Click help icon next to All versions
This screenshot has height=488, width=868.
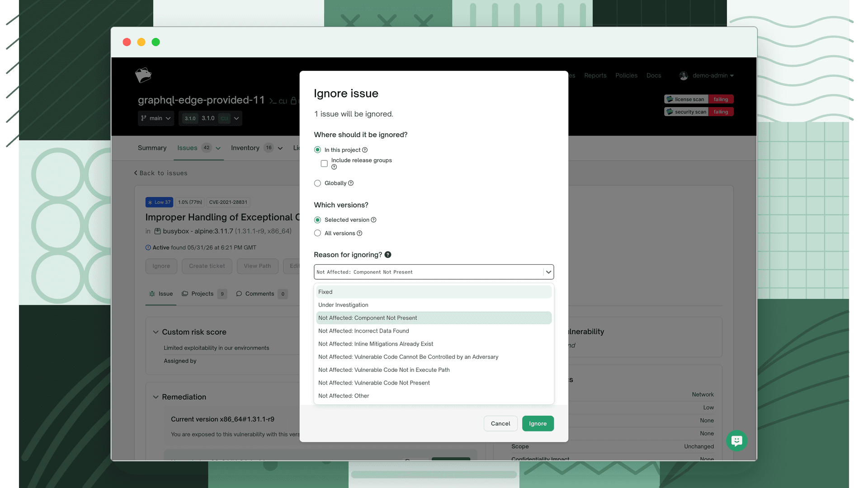coord(359,233)
